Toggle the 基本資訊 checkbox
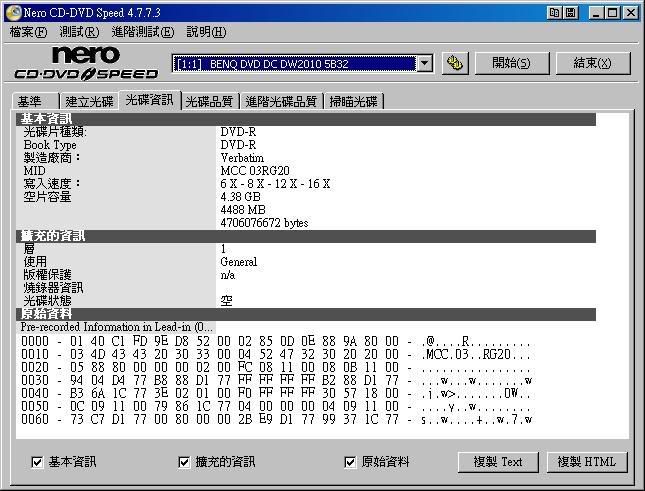Viewport: 645px width, 491px height. (x=37, y=462)
